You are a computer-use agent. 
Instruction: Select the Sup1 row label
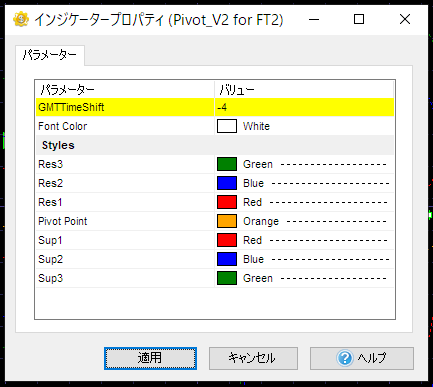(50, 240)
